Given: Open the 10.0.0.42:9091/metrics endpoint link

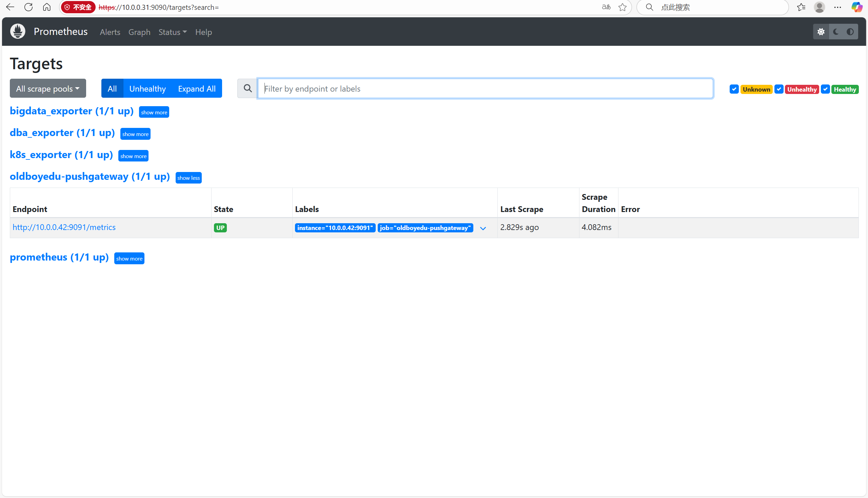Looking at the screenshot, I should [64, 227].
